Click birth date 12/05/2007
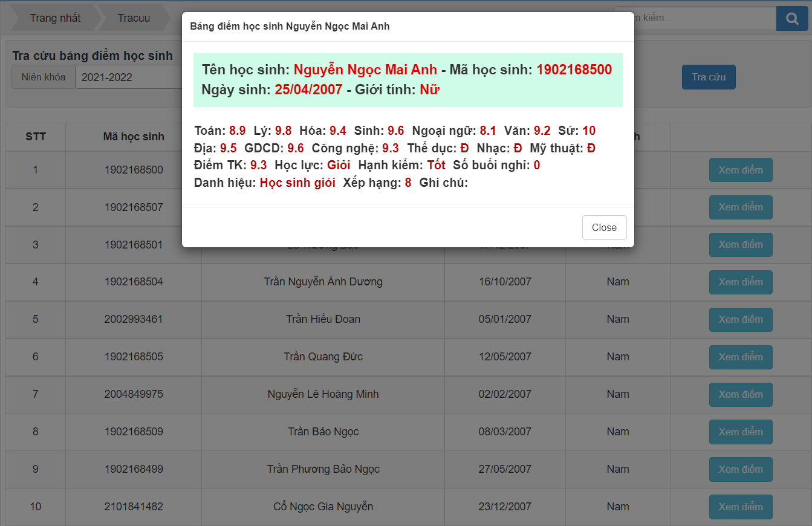The width and height of the screenshot is (812, 526). (x=505, y=357)
